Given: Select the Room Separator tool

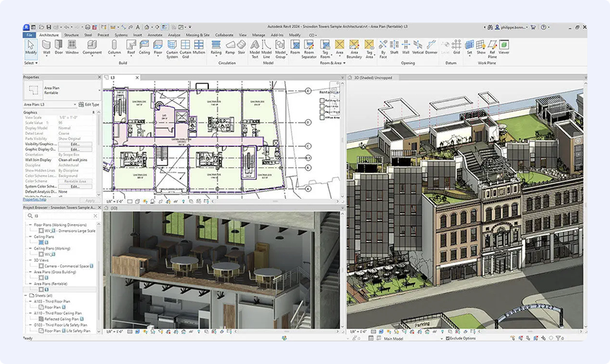Looking at the screenshot, I should click(x=309, y=47).
